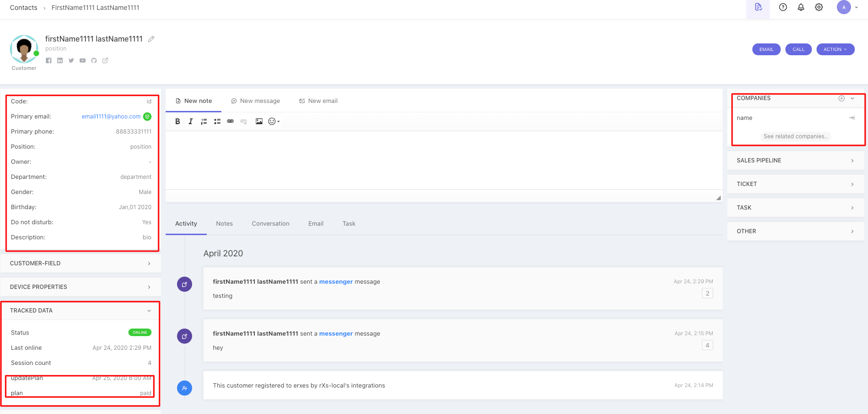Image resolution: width=868 pixels, height=414 pixels.
Task: Add a company with the plus icon
Action: [841, 98]
